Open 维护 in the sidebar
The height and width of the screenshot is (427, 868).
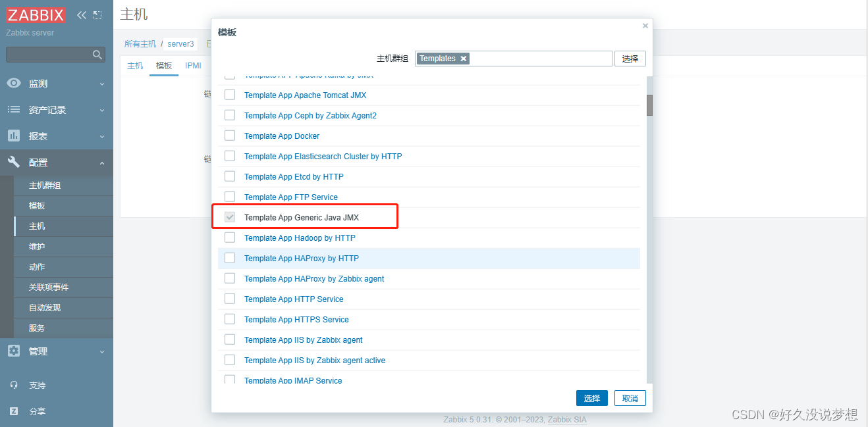point(37,247)
